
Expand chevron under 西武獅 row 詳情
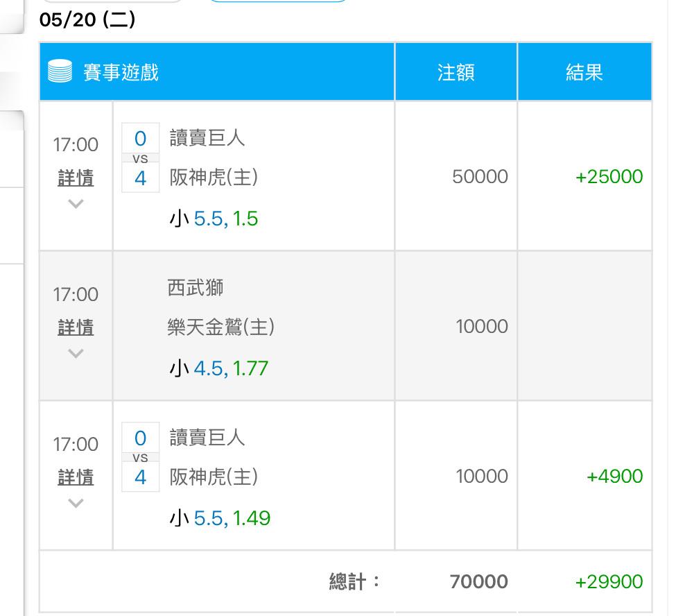[x=76, y=353]
